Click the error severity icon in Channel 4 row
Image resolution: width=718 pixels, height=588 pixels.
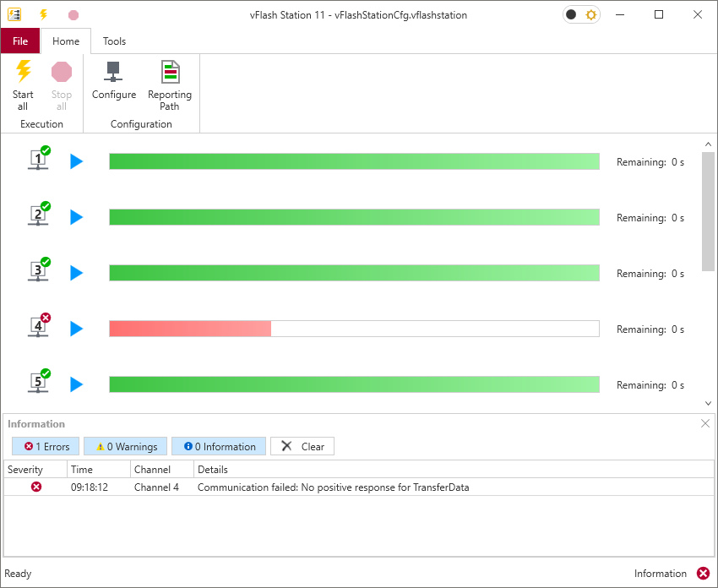pos(36,487)
